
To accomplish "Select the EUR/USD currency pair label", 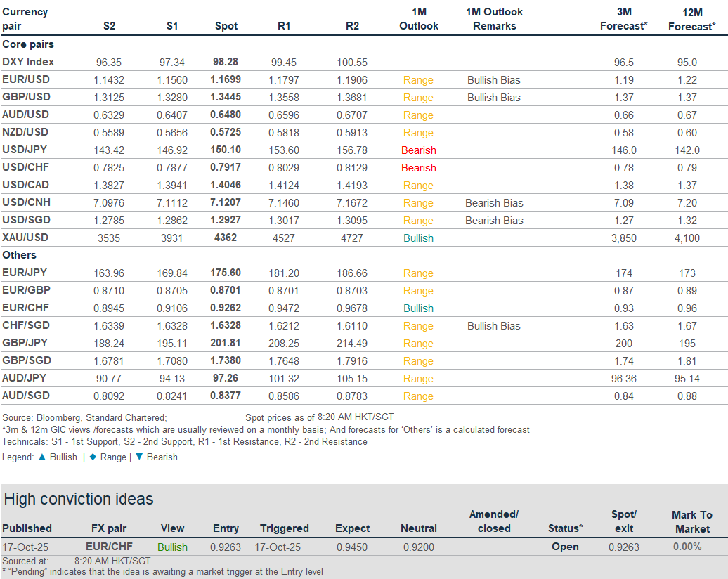I will click(x=26, y=79).
